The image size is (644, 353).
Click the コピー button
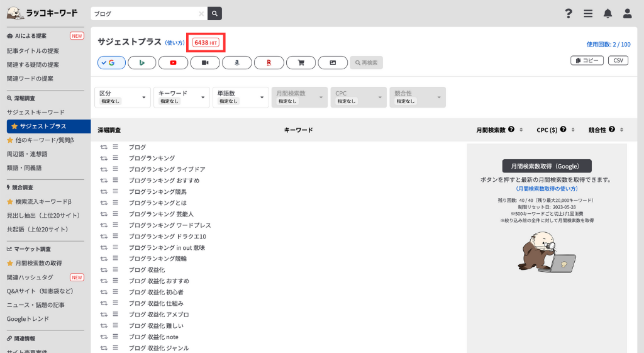(x=587, y=60)
